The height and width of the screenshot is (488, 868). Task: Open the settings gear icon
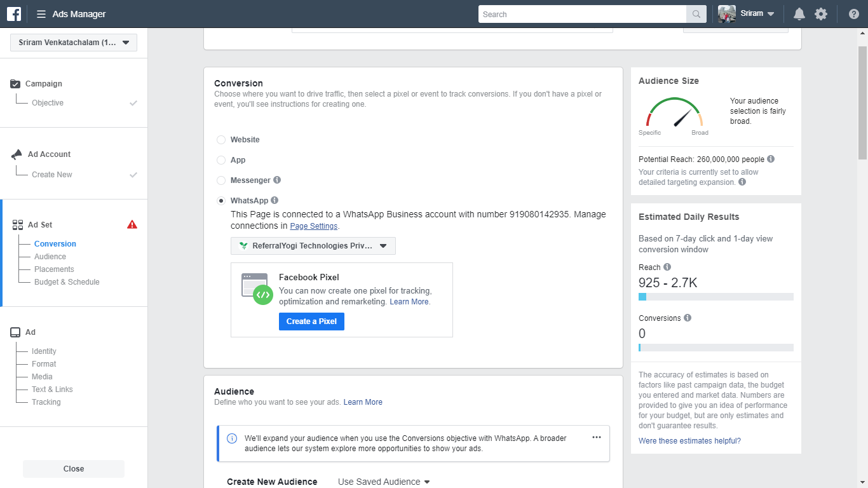coord(821,14)
